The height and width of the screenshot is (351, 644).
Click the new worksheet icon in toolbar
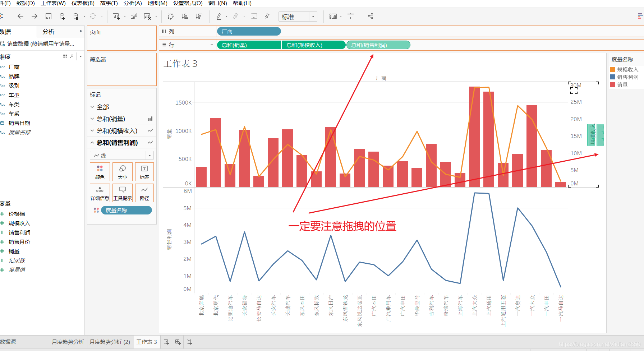click(x=116, y=16)
